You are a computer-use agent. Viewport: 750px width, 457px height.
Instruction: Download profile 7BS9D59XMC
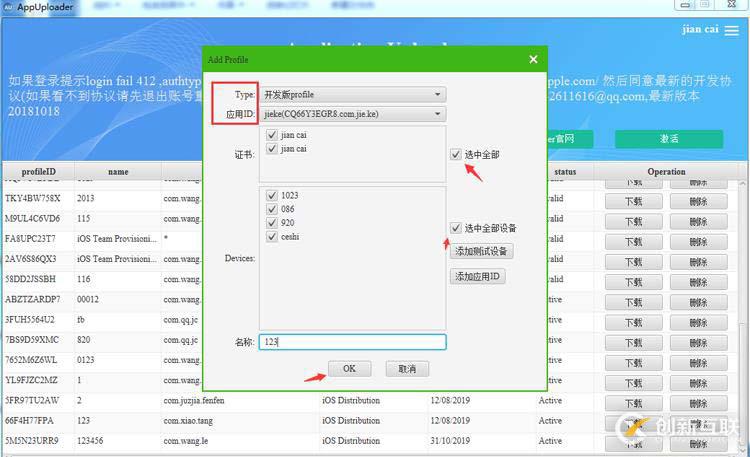[633, 343]
